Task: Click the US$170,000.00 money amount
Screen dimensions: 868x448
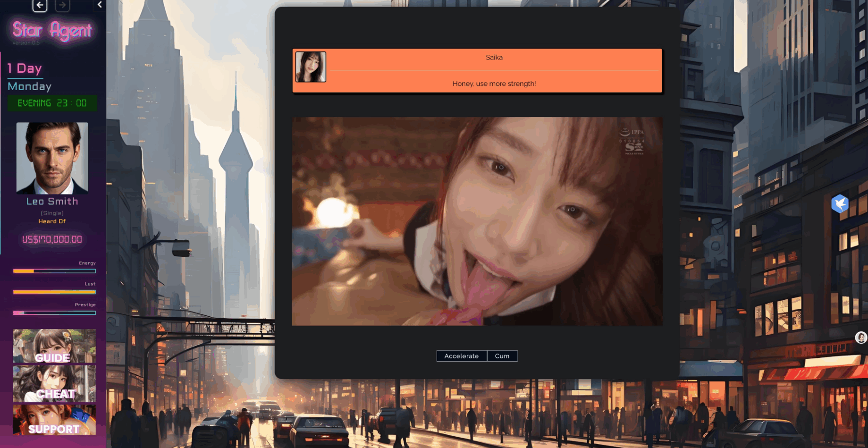Action: pos(52,239)
